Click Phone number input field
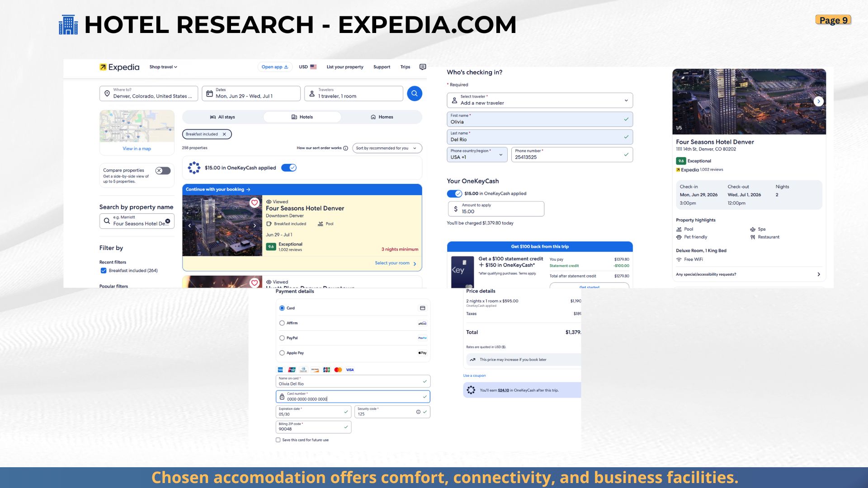Screen dimensions: 868x488 pos(572,155)
